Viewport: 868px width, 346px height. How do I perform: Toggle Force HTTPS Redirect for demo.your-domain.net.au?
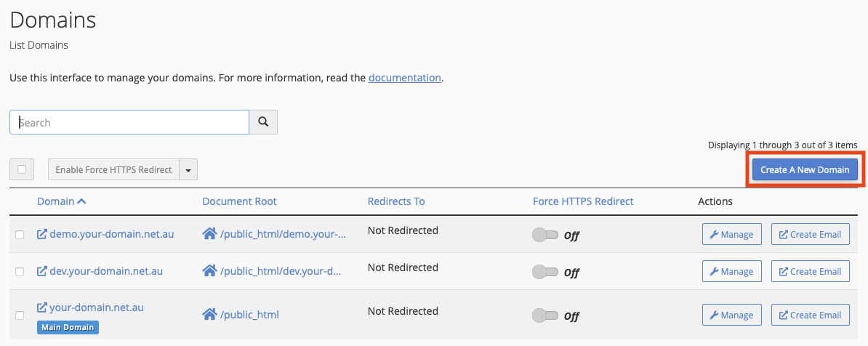tap(545, 235)
